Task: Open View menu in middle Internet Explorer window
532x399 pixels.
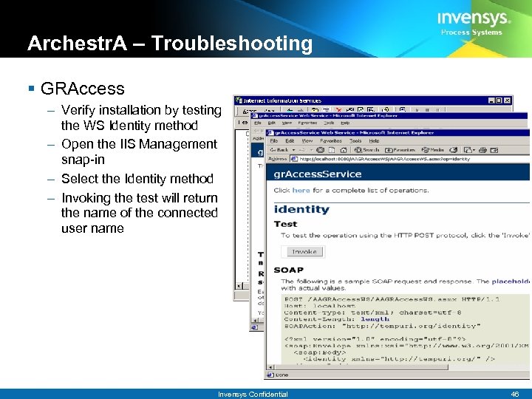Action: coord(287,123)
